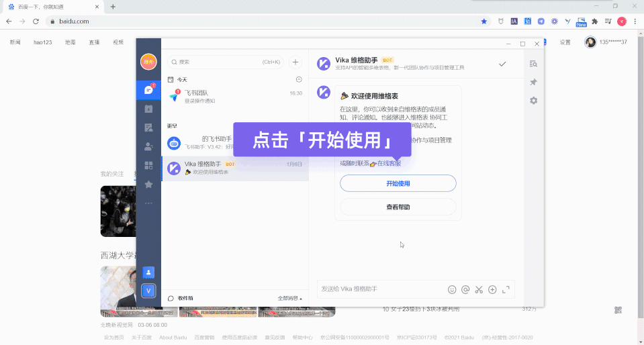
Task: Click the circled plus icon in message box
Action: pos(492,289)
